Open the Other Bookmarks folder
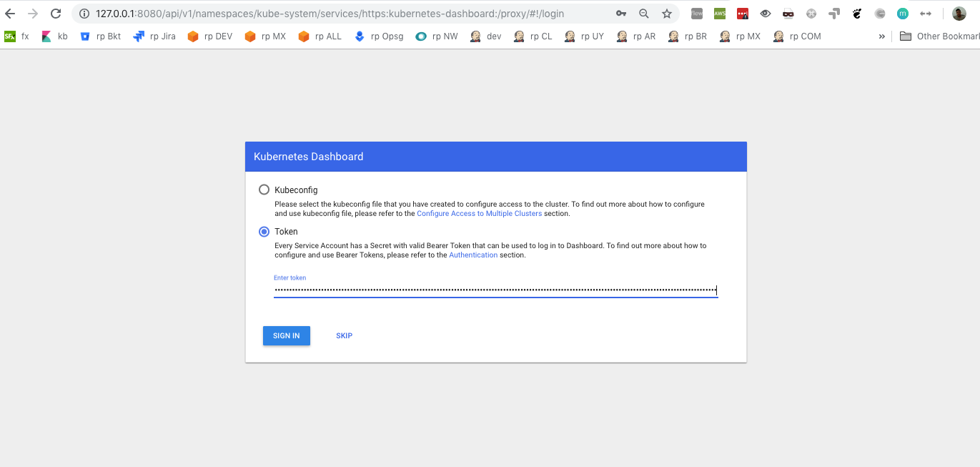 939,36
